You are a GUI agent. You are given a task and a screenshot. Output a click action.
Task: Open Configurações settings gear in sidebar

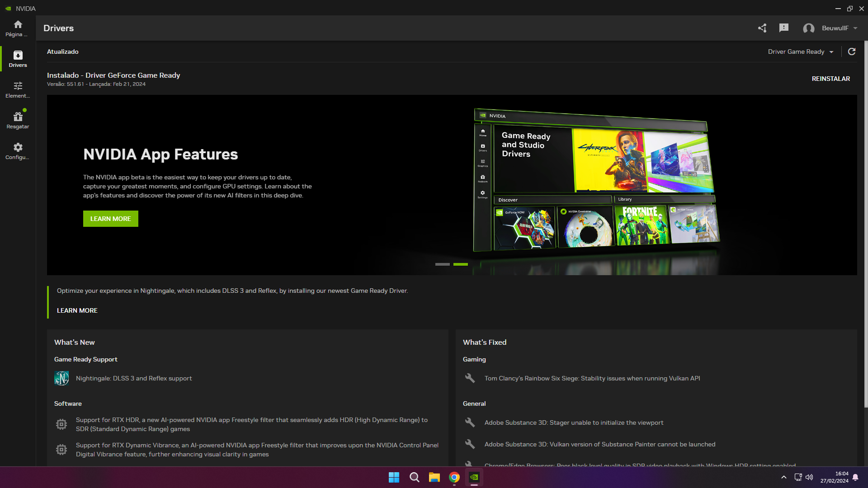click(x=18, y=151)
